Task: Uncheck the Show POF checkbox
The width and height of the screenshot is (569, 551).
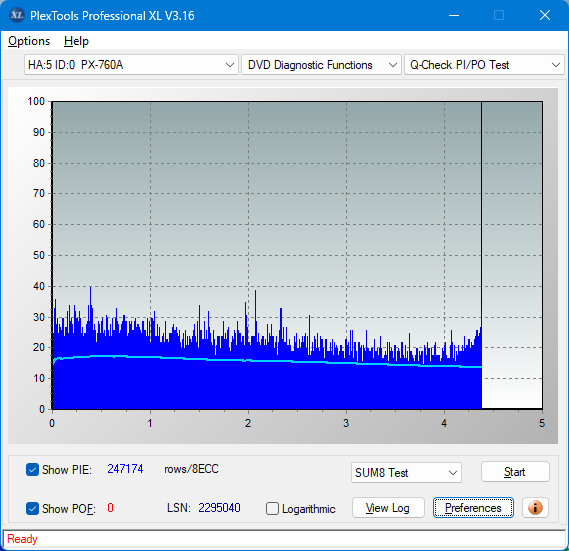Action: point(32,508)
